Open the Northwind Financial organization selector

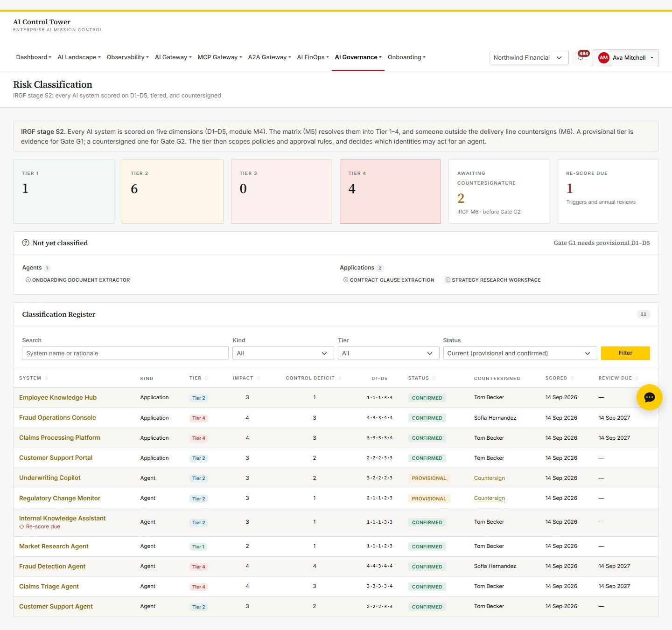point(529,58)
